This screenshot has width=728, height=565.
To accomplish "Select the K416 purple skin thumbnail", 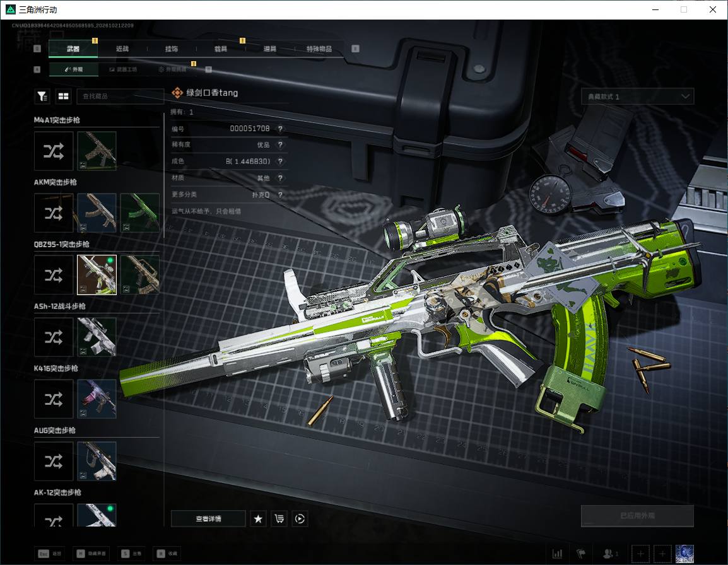I will pos(97,399).
